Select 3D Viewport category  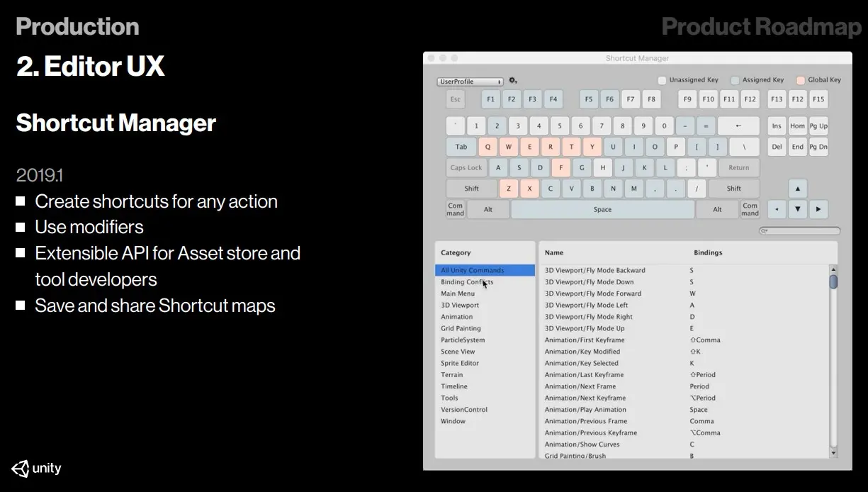coord(485,305)
